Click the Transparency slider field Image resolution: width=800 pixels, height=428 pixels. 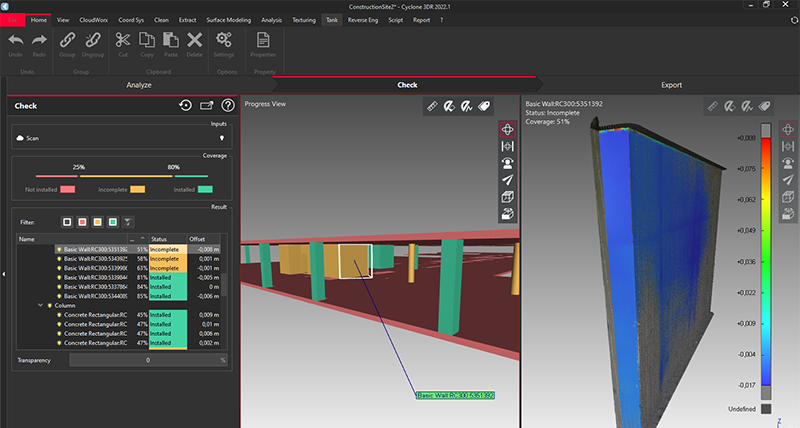(147, 359)
